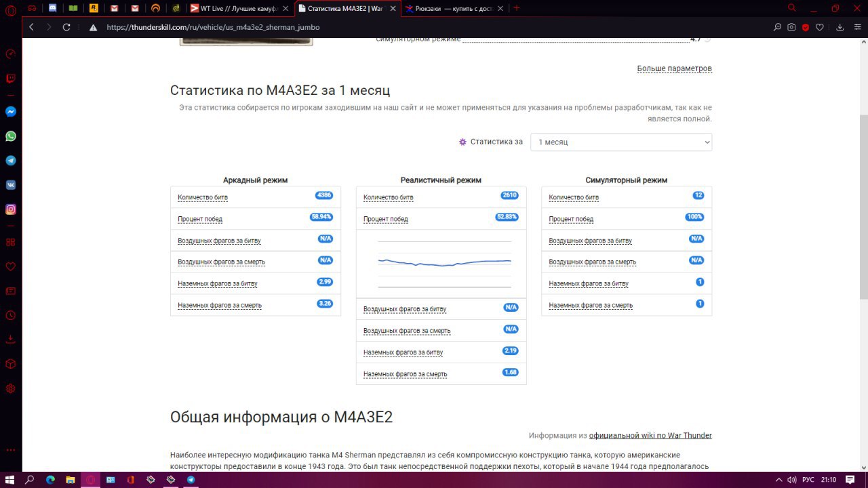Viewport: 868px width, 488px height.
Task: Click the page vertical scrollbar
Action: (x=863, y=207)
